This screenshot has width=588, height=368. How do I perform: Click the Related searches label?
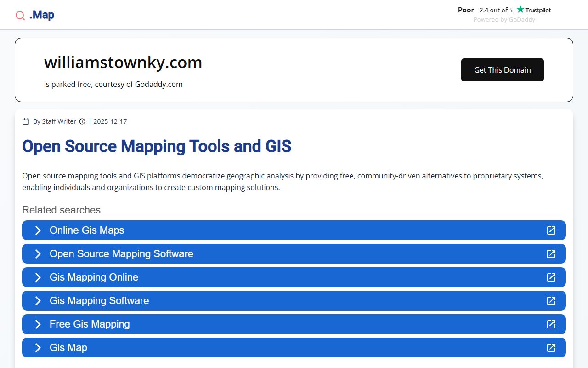(61, 210)
